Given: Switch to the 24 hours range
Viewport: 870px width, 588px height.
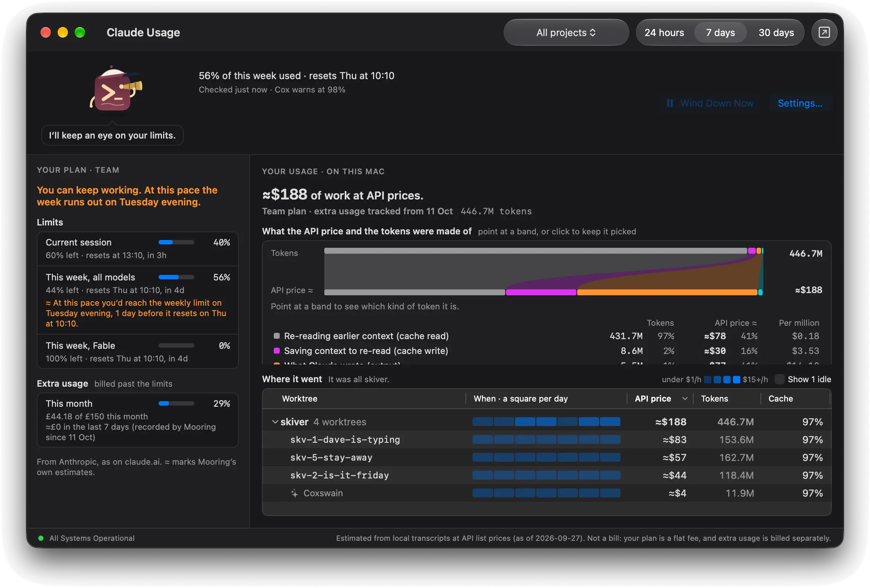Looking at the screenshot, I should click(664, 33).
